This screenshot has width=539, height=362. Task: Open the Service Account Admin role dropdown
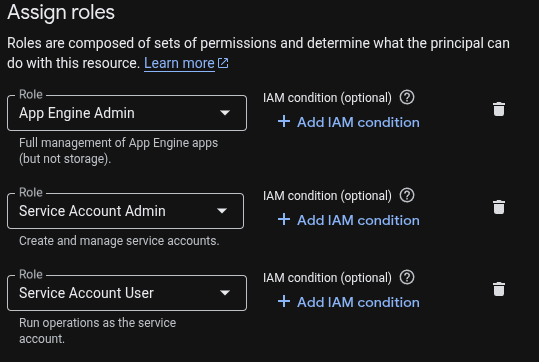125,211
